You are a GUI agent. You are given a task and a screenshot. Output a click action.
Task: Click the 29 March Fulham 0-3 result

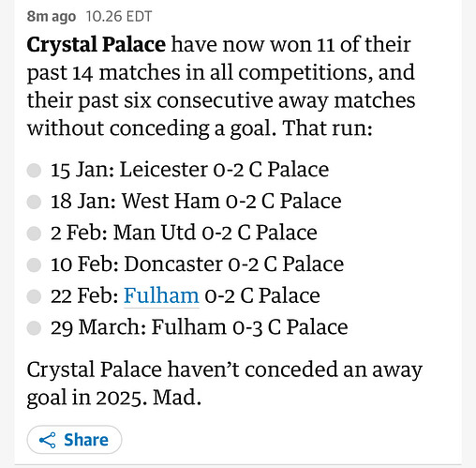200,327
